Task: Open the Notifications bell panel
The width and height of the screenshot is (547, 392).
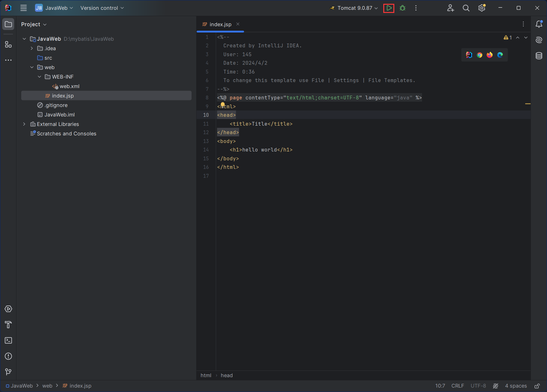Action: pos(539,24)
